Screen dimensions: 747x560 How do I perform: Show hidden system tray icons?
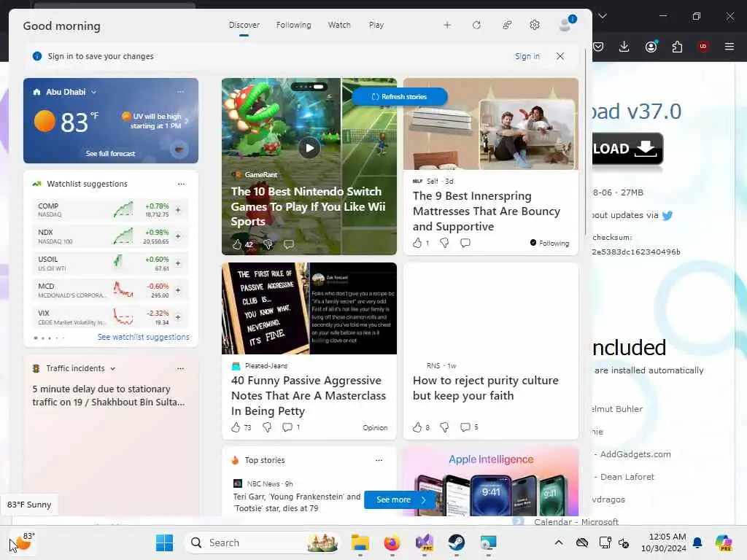tap(559, 542)
